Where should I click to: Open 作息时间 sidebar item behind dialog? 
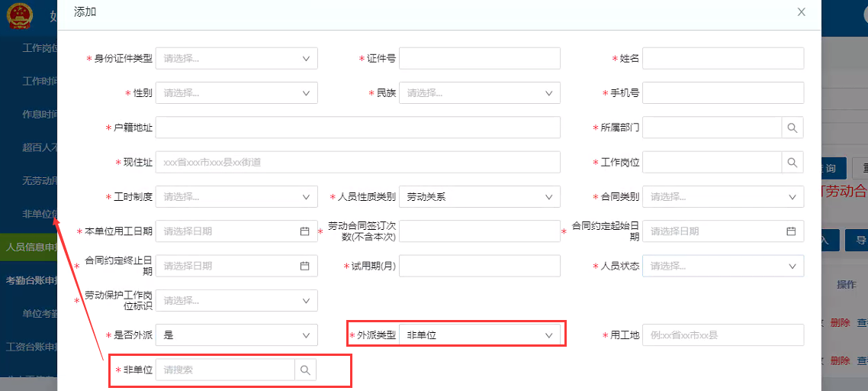pyautogui.click(x=40, y=115)
